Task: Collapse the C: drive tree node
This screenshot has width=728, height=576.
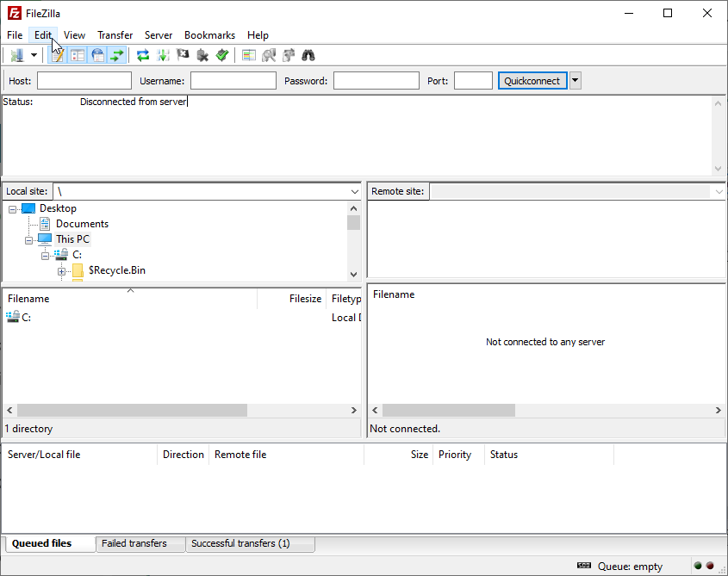Action: coord(45,256)
